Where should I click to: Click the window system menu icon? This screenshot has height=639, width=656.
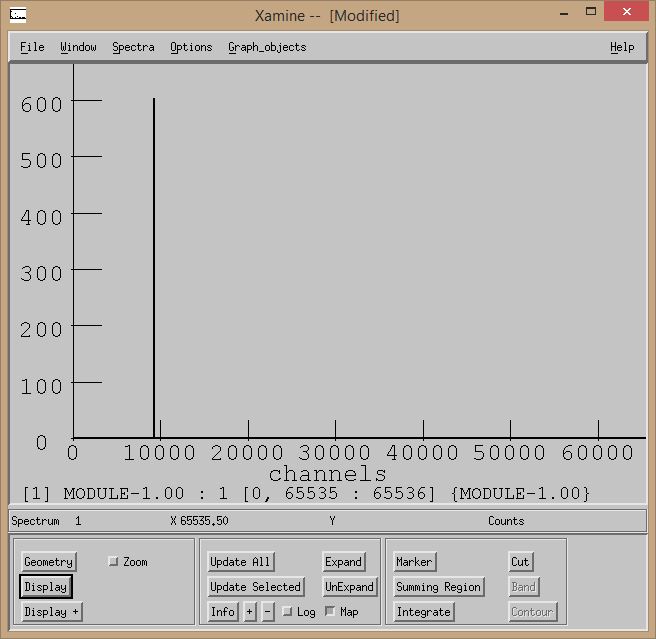pyautogui.click(x=19, y=14)
